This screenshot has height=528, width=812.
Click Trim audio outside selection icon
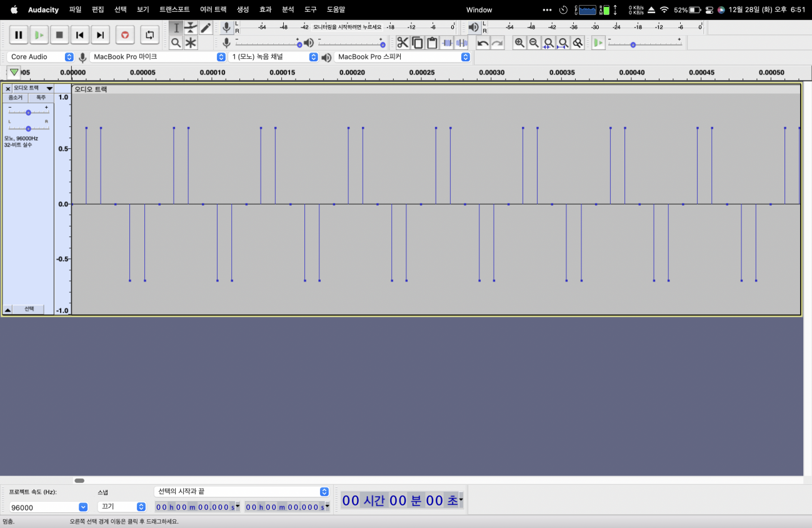[447, 43]
